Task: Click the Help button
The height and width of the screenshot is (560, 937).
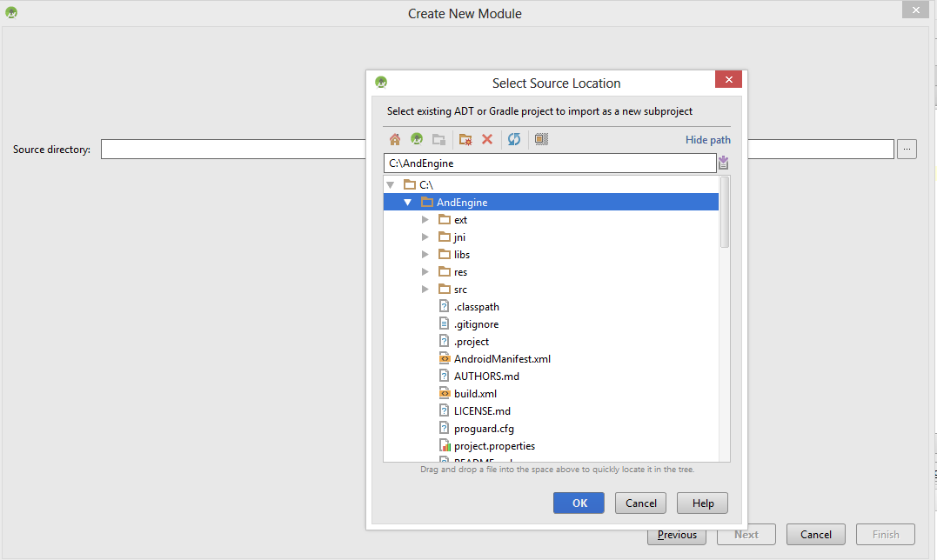Action: 702,503
